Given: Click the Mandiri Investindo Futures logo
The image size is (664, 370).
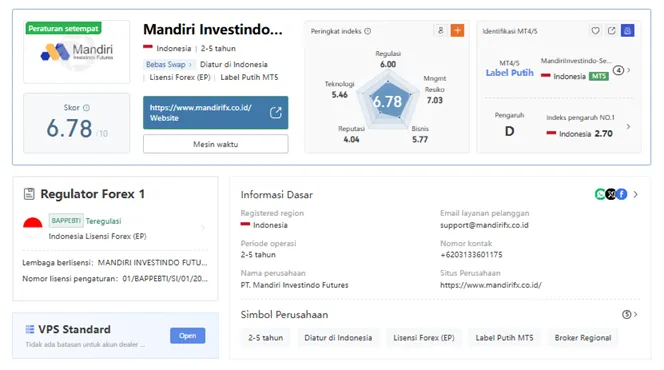Looking at the screenshot, I should click(x=77, y=52).
